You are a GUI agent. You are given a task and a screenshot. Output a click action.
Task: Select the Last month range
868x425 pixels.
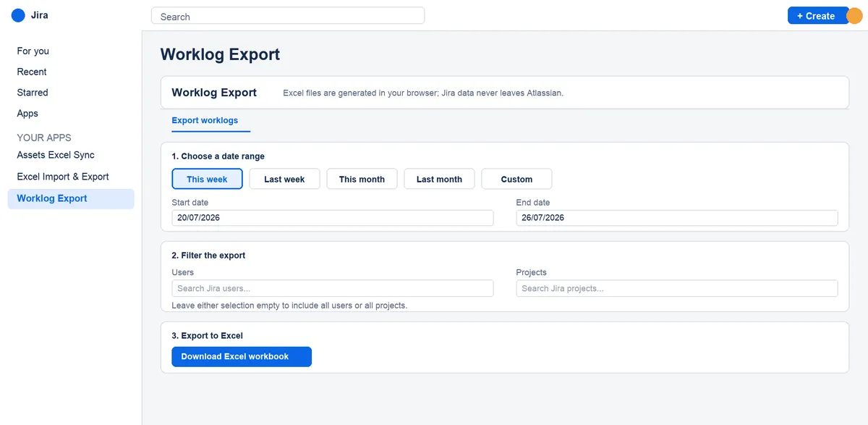tap(439, 179)
